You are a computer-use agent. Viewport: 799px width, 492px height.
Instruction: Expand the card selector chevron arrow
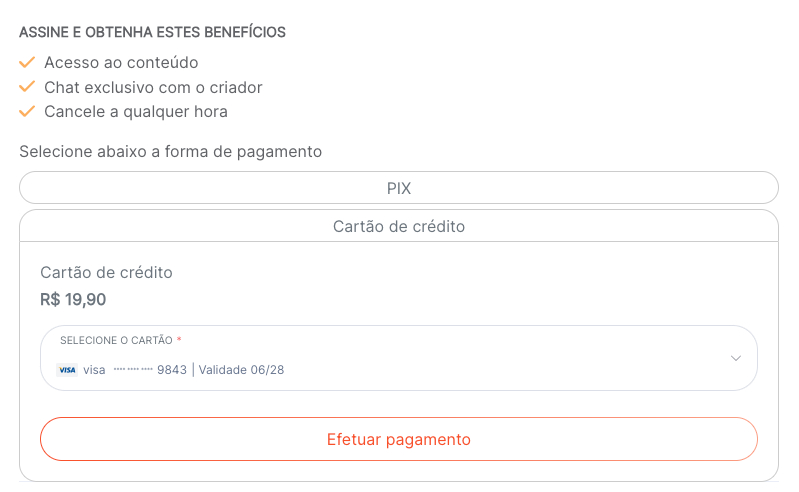coord(736,358)
